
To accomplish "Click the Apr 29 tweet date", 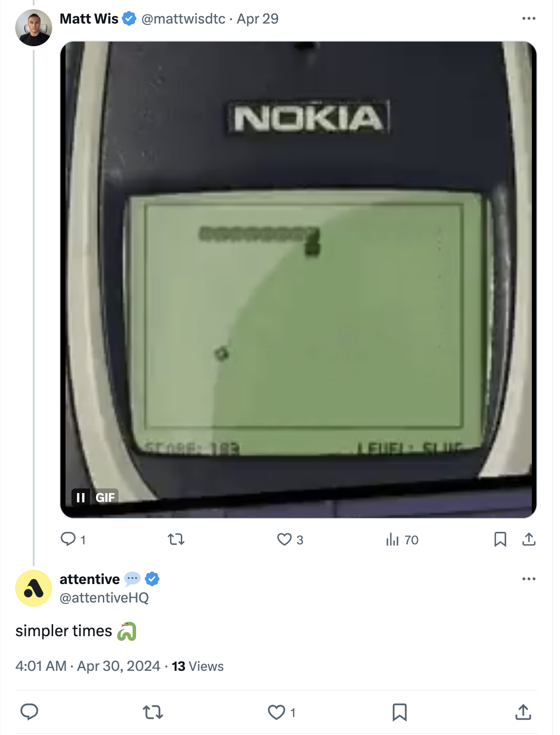I will click(257, 19).
